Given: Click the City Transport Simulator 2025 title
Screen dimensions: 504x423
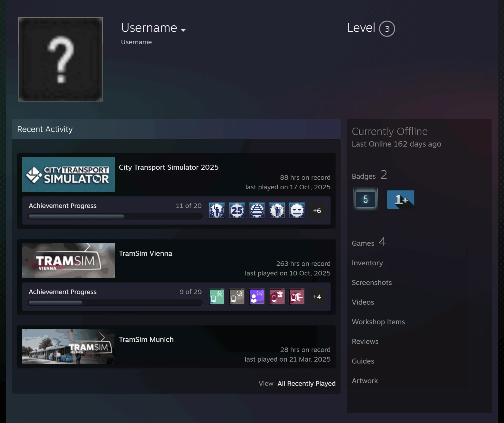Looking at the screenshot, I should coord(169,167).
